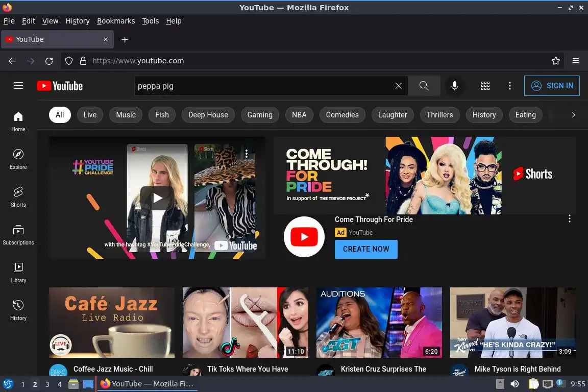Open the Edit menu

pos(29,21)
